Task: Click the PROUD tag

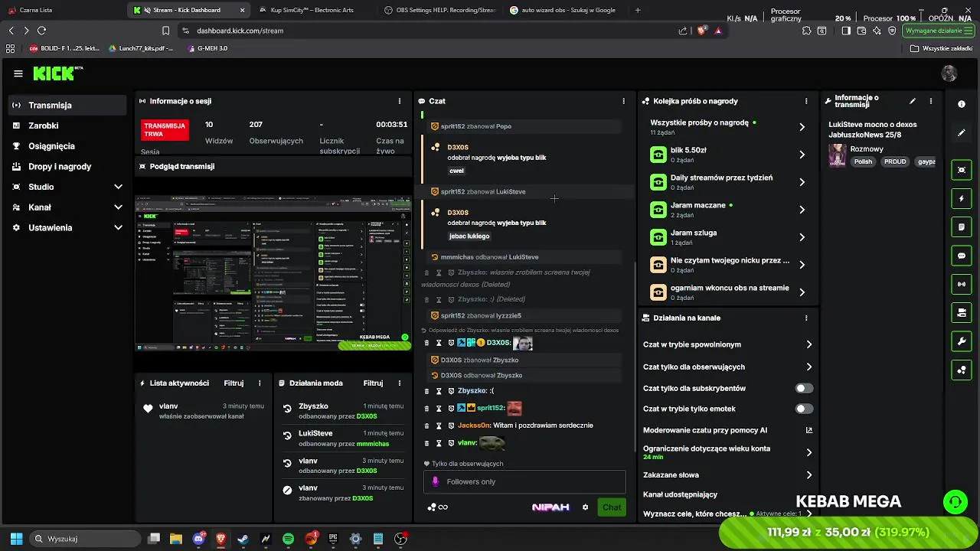Action: pyautogui.click(x=895, y=161)
